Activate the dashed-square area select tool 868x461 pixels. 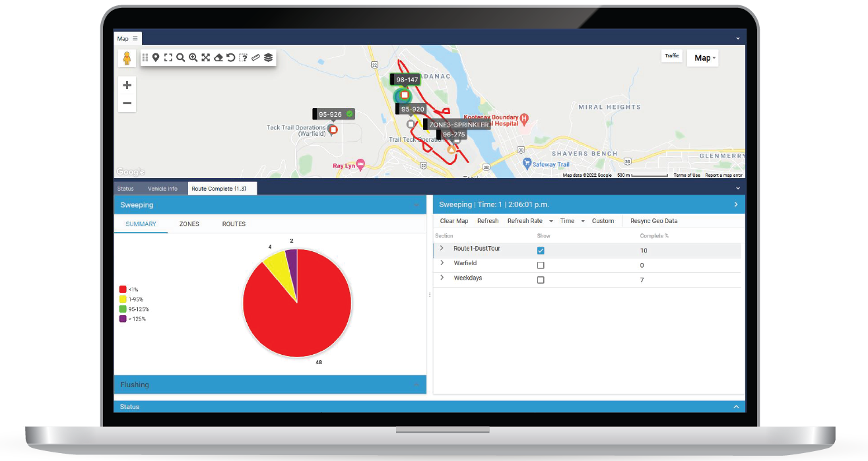[168, 58]
